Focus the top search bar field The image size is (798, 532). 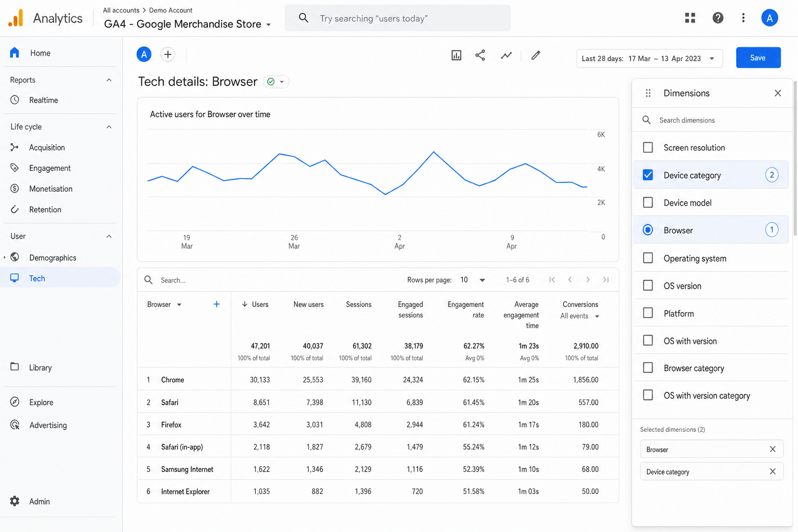coord(397,18)
